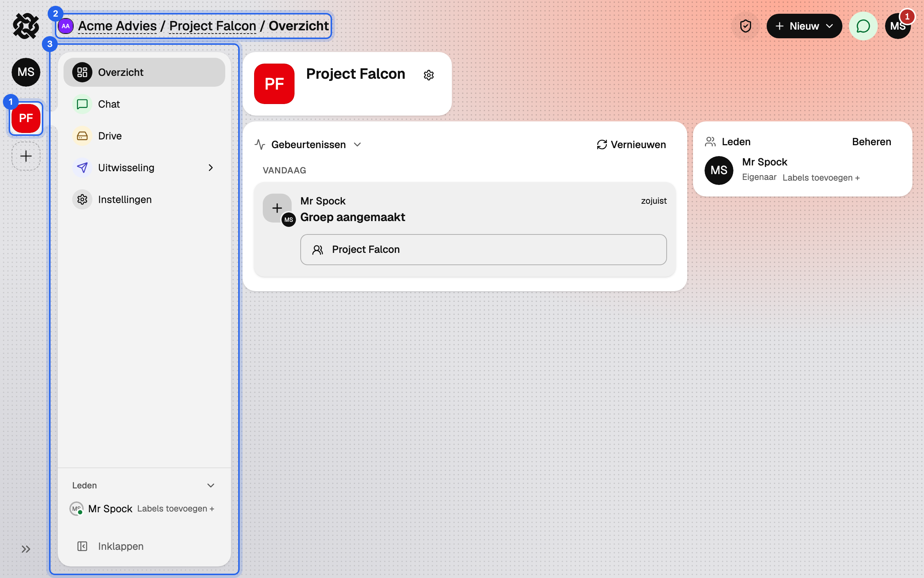924x578 pixels.
Task: Click Beheren in the Leden card
Action: point(871,142)
